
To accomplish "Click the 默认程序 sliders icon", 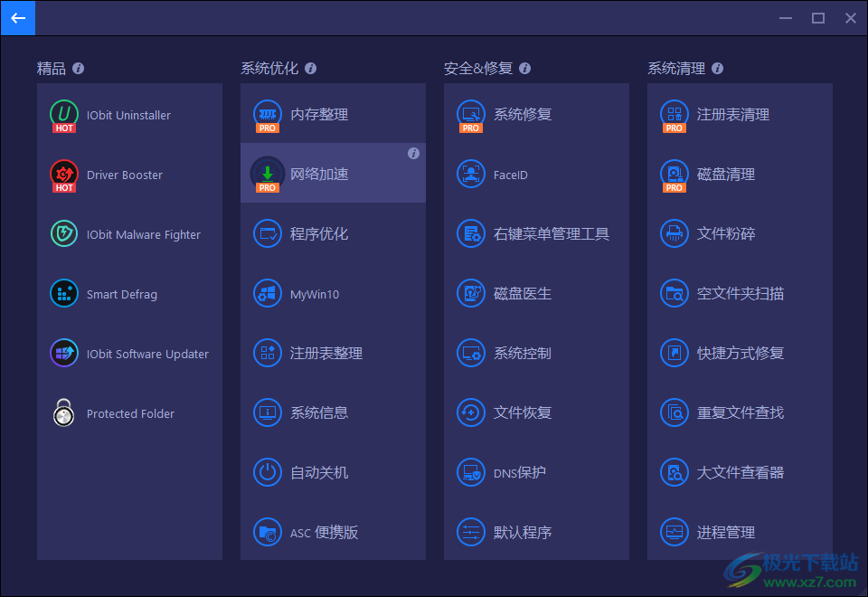I will coord(471,532).
